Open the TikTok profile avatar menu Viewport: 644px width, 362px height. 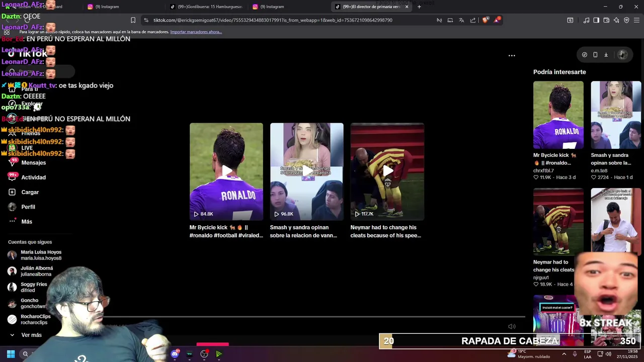click(622, 55)
